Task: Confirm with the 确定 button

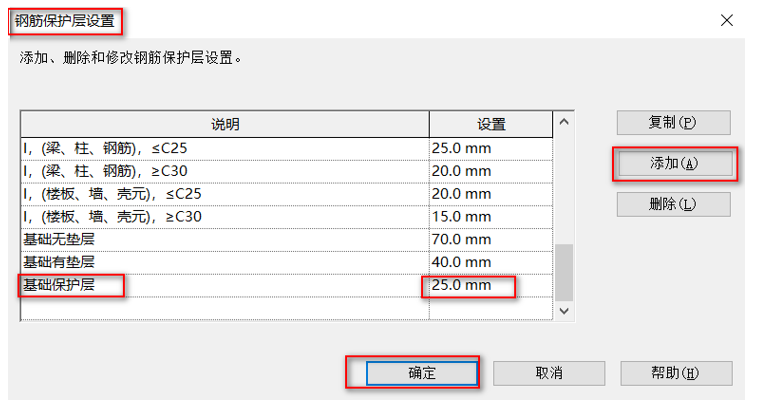Action: coord(422,372)
